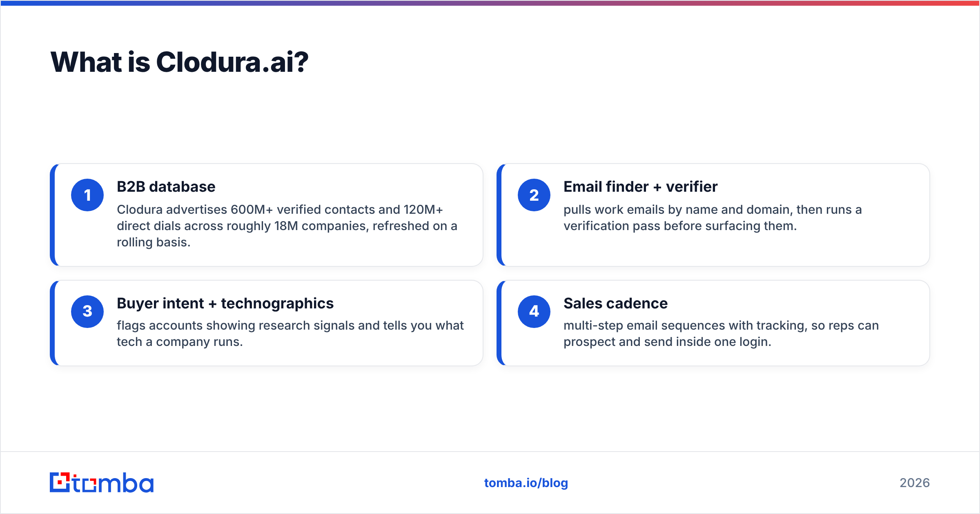
Task: Click the number 3 circle badge
Action: coord(87,312)
